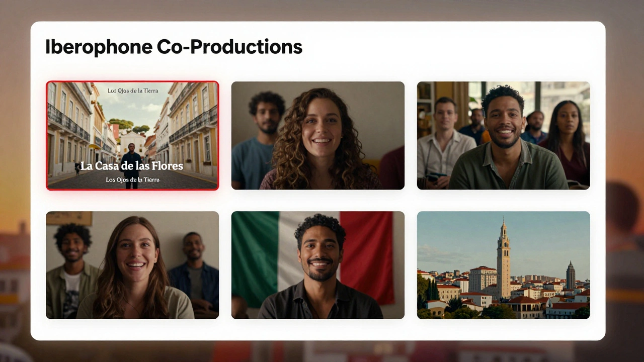644x362 pixels.
Task: Open the thumbnail of the man in green shirt
Action: tap(503, 135)
